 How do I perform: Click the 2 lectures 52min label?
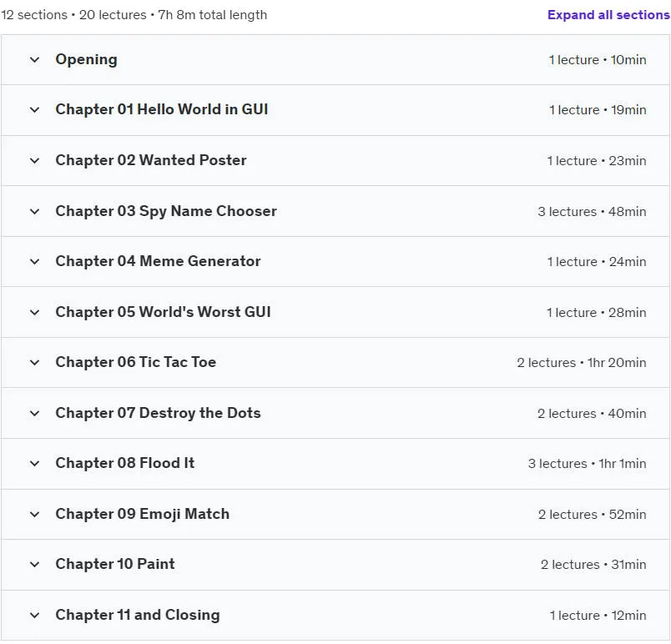click(593, 515)
